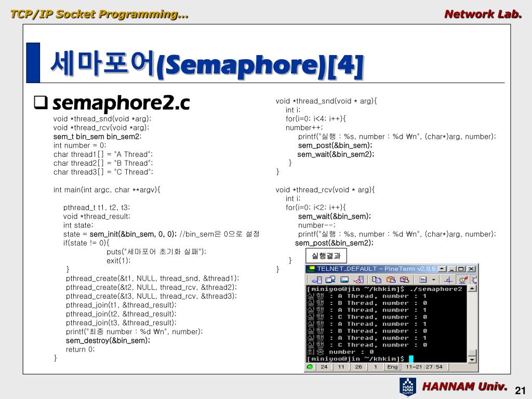Click status bar cell showing 26
This screenshot has height=399, width=532.
click(358, 367)
